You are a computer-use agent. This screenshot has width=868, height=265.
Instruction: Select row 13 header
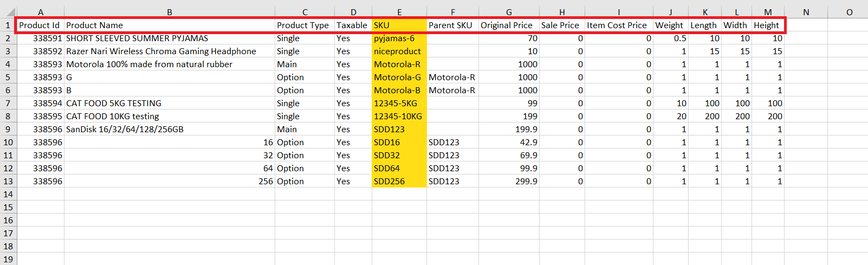pyautogui.click(x=8, y=181)
